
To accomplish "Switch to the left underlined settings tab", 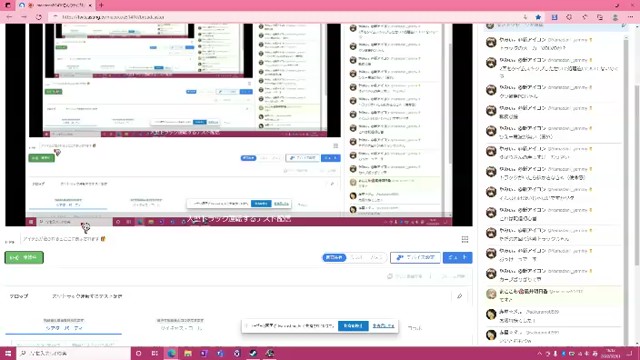I will click(64, 325).
